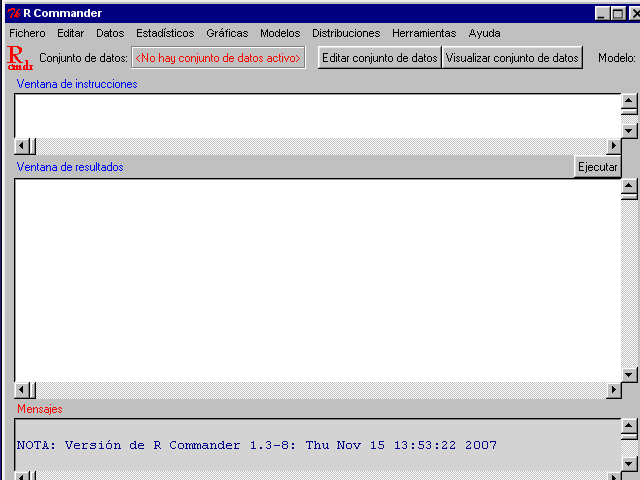Click the title bar Tk feather icon

[x=13, y=13]
